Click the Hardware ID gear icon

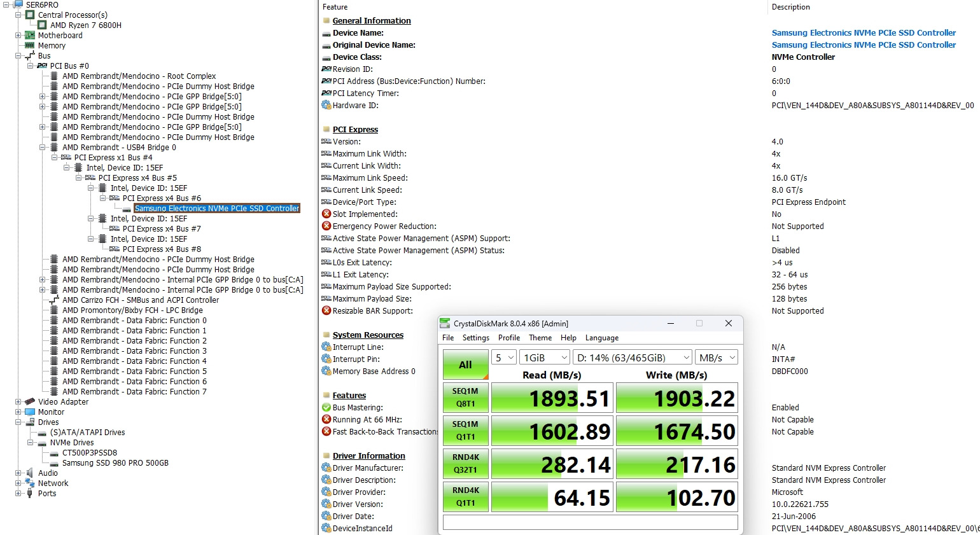pyautogui.click(x=326, y=105)
